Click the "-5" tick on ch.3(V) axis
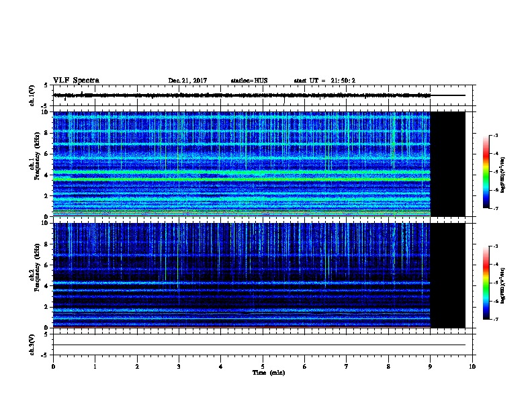532x411 pixels. (45, 355)
